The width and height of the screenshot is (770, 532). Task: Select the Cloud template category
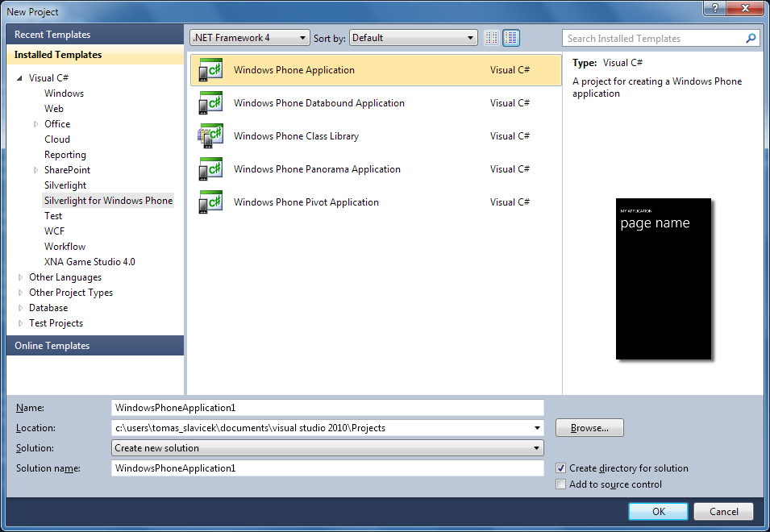57,139
